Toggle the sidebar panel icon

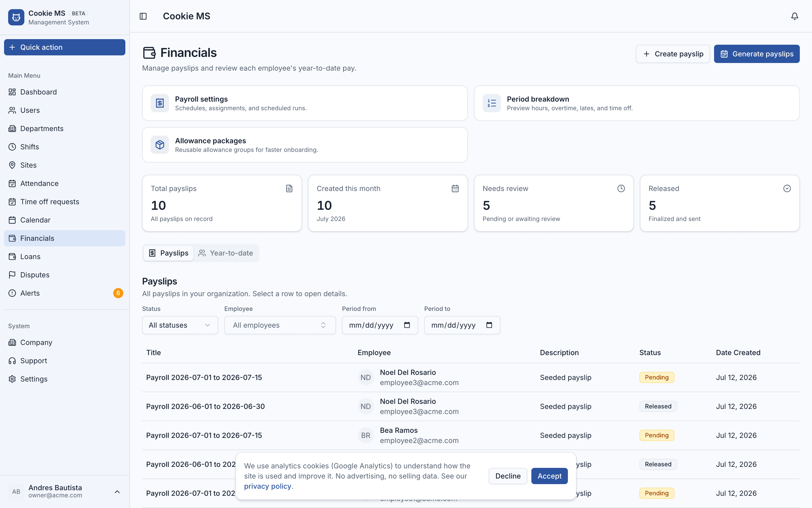pos(143,16)
